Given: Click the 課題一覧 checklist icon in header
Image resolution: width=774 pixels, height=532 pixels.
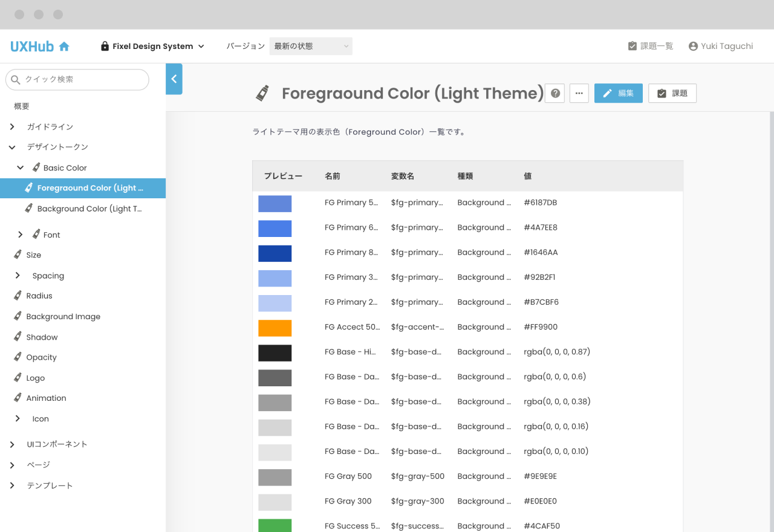Looking at the screenshot, I should point(632,47).
